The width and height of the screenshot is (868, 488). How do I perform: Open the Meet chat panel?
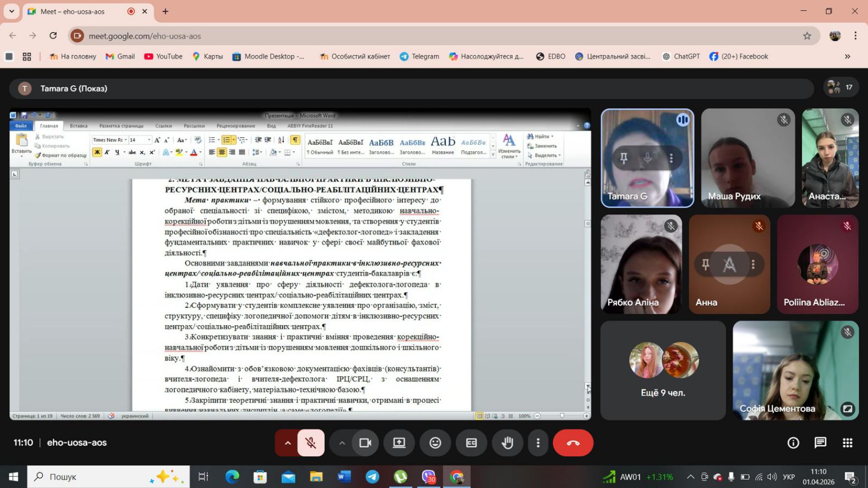[x=820, y=443]
